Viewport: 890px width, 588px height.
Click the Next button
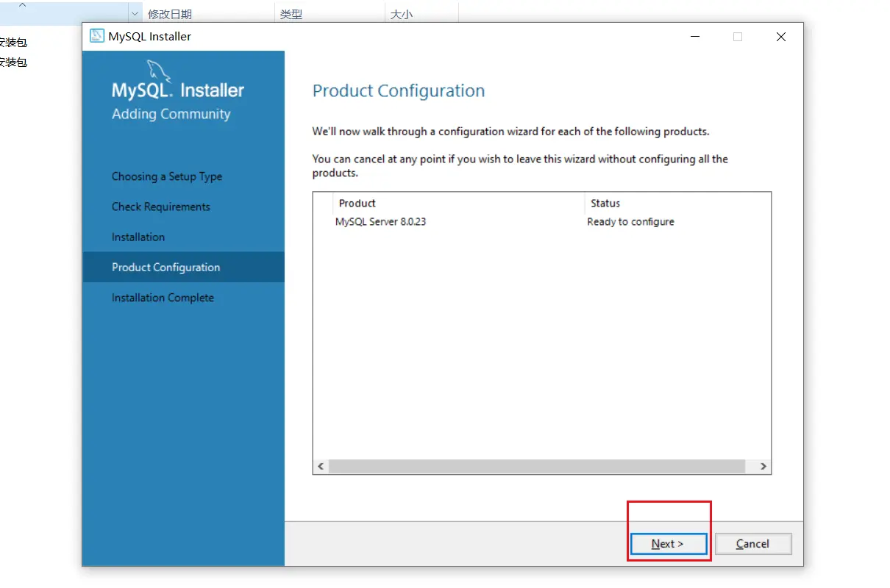(669, 544)
